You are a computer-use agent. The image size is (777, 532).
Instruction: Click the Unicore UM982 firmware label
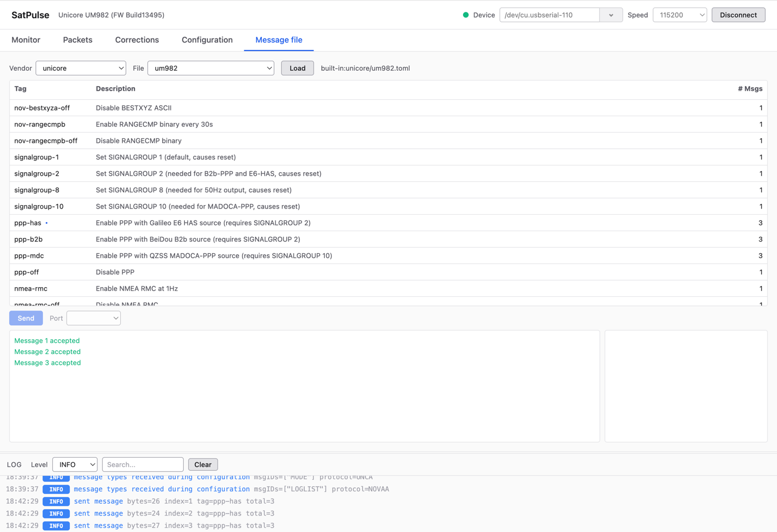click(112, 15)
